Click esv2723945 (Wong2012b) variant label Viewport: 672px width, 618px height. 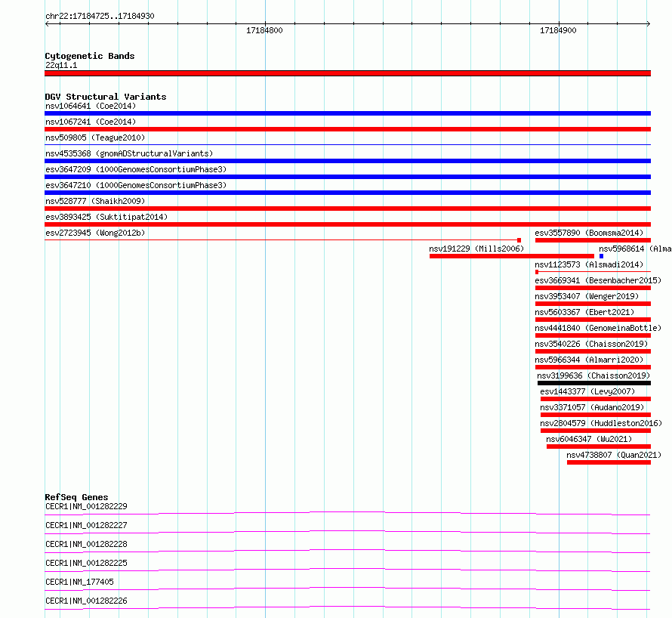pos(95,233)
